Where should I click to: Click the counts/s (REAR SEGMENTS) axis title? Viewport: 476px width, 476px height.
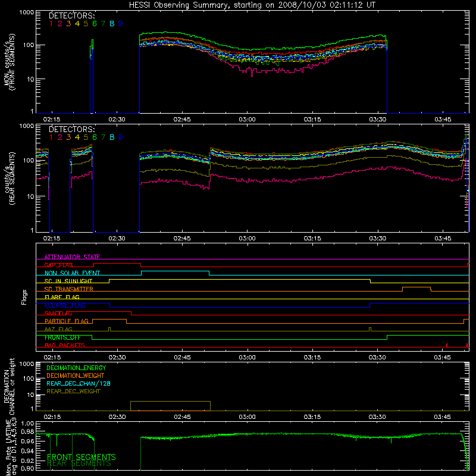[x=10, y=178]
